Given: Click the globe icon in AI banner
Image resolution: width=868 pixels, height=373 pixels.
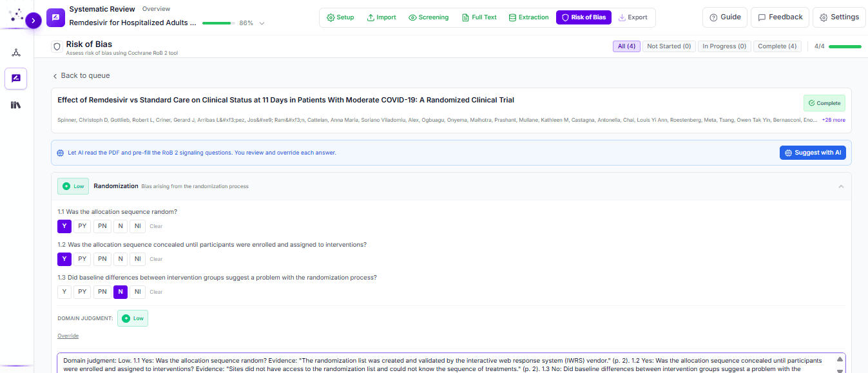Looking at the screenshot, I should click(61, 153).
